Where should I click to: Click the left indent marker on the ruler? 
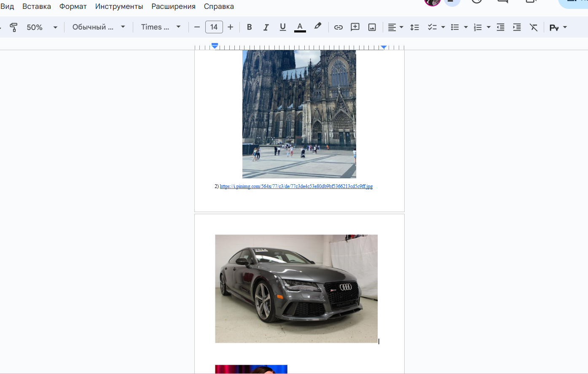tap(215, 46)
